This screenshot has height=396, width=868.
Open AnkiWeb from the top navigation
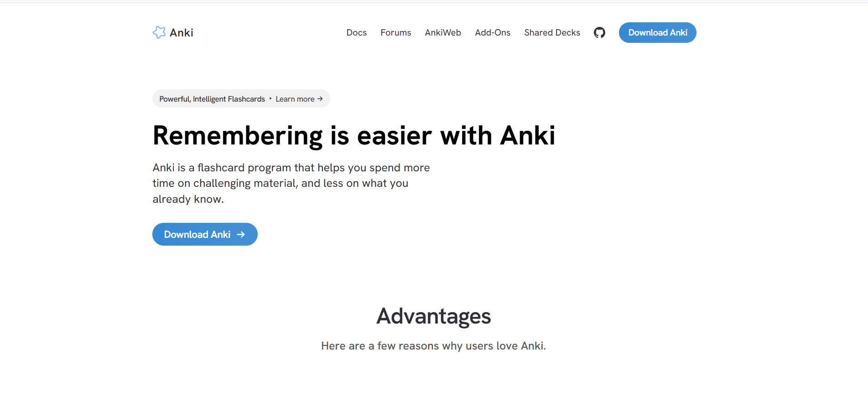(x=442, y=33)
